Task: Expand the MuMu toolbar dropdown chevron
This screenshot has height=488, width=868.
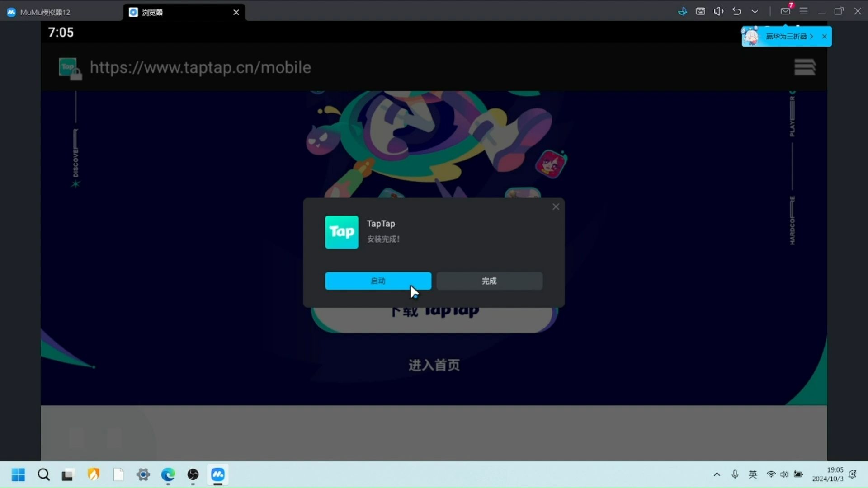Action: click(x=755, y=12)
